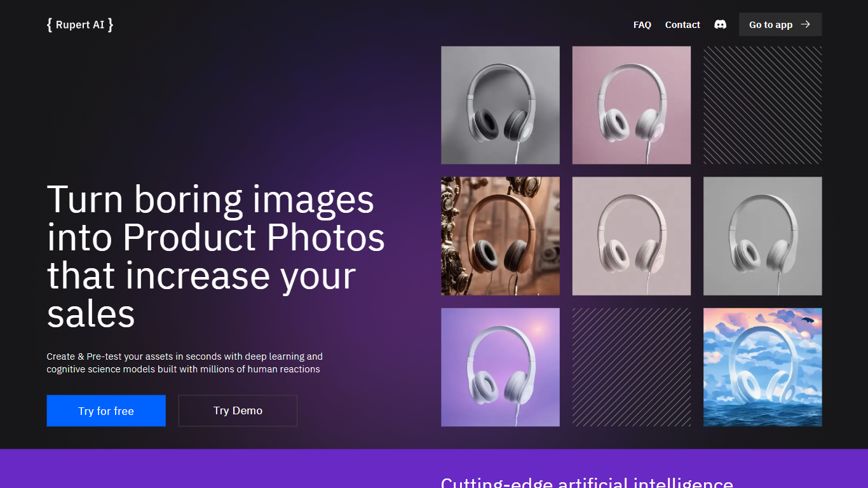868x488 pixels.
Task: Click the 'Cutting-edge artificial intelligence' heading
Action: point(587,482)
